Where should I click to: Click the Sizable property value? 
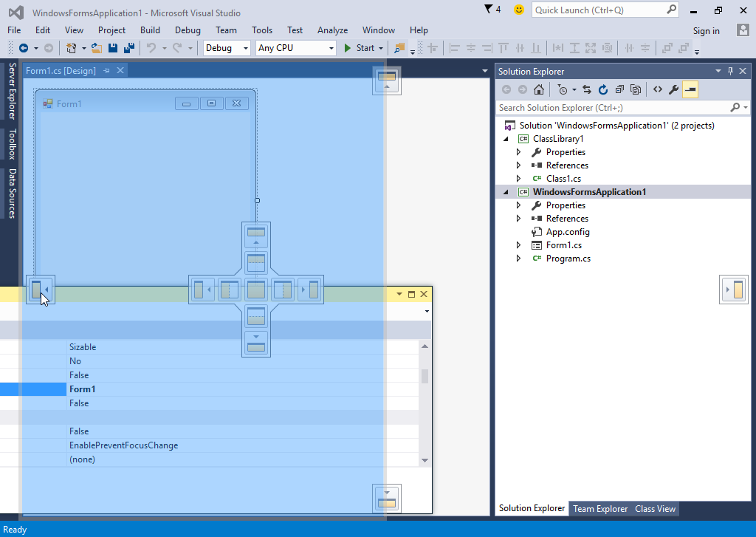point(83,347)
